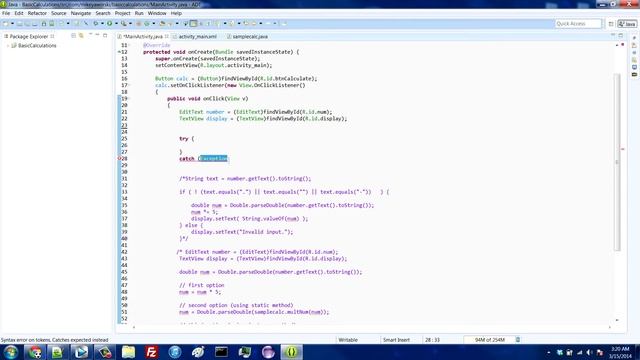This screenshot has height=360, width=640.
Task: Click the volume icon in system tray
Action: tap(589, 352)
